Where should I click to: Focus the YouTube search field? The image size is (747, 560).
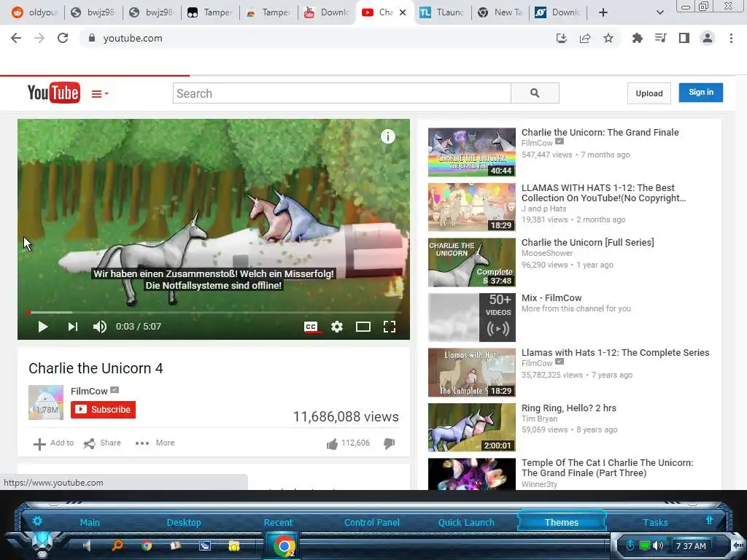click(x=341, y=93)
